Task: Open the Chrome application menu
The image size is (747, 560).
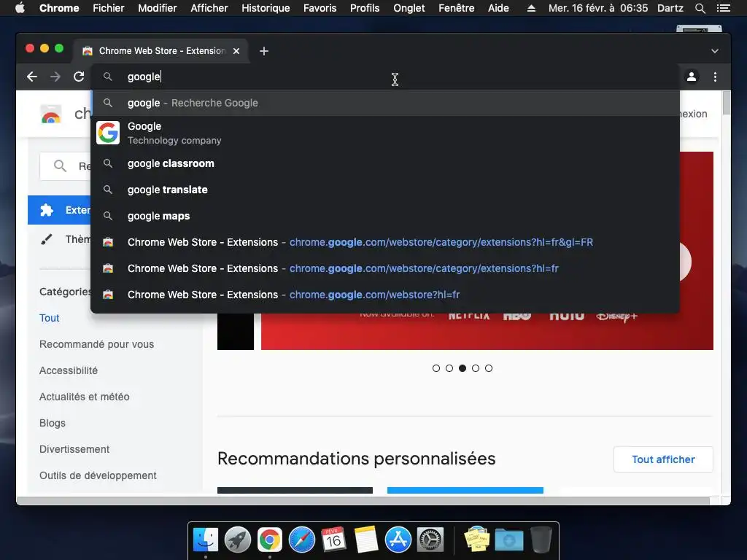Action: (59, 8)
